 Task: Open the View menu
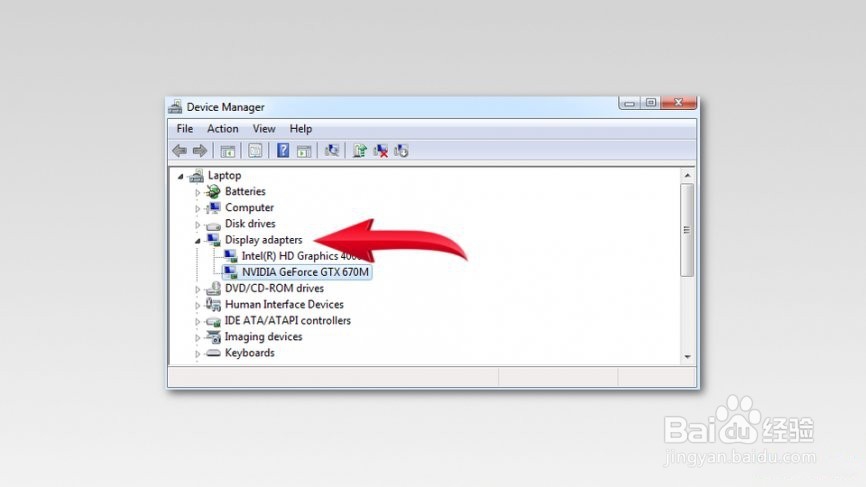(x=264, y=129)
